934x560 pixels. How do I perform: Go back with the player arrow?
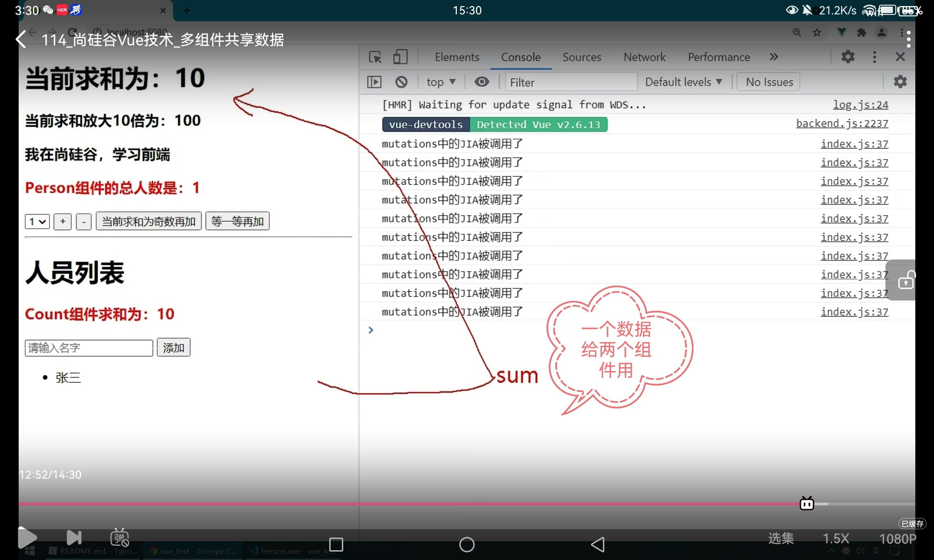click(x=21, y=40)
